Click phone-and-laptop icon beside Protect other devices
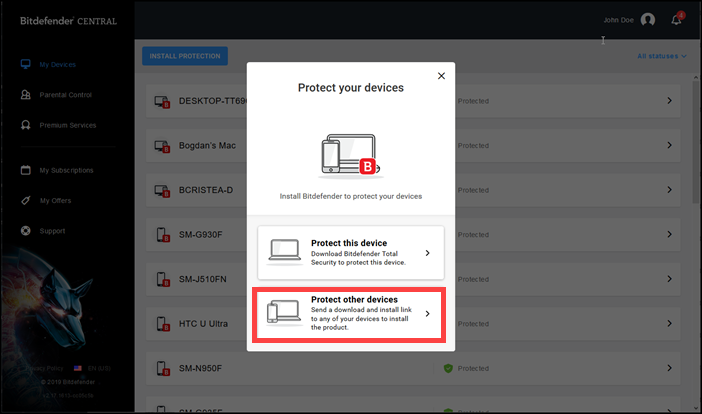This screenshot has width=702, height=414. tap(284, 312)
